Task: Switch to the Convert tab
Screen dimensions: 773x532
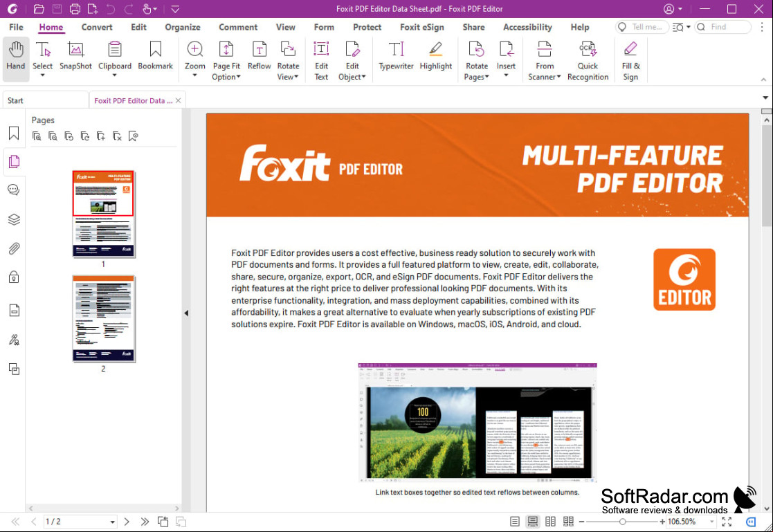Action: point(97,27)
